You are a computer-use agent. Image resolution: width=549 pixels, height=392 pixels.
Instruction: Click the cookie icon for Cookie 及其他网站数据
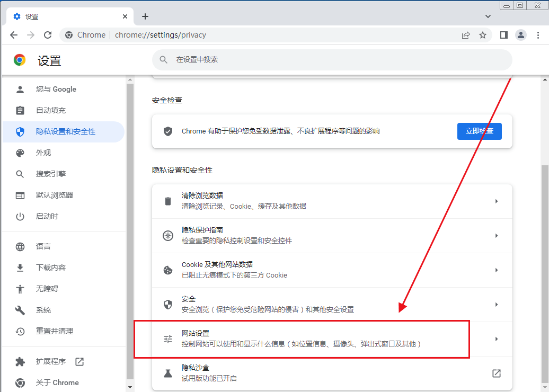pos(168,270)
